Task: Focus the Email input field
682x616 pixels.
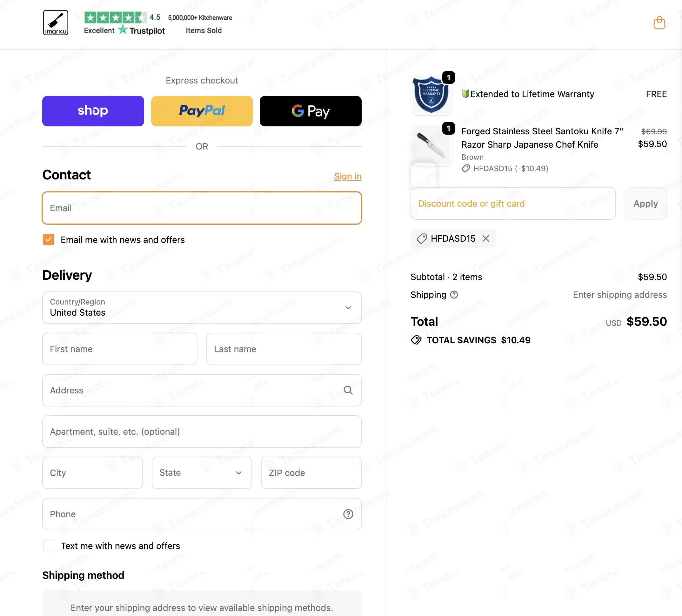Action: point(202,208)
